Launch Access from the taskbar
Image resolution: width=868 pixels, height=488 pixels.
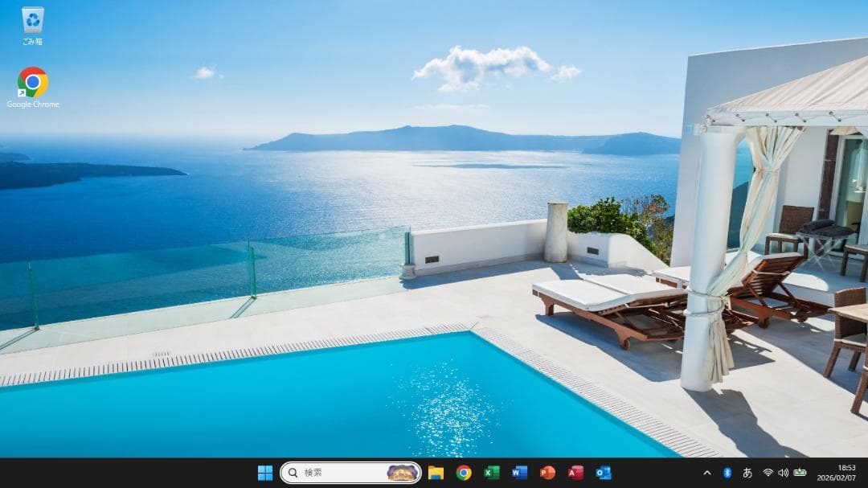[575, 474]
